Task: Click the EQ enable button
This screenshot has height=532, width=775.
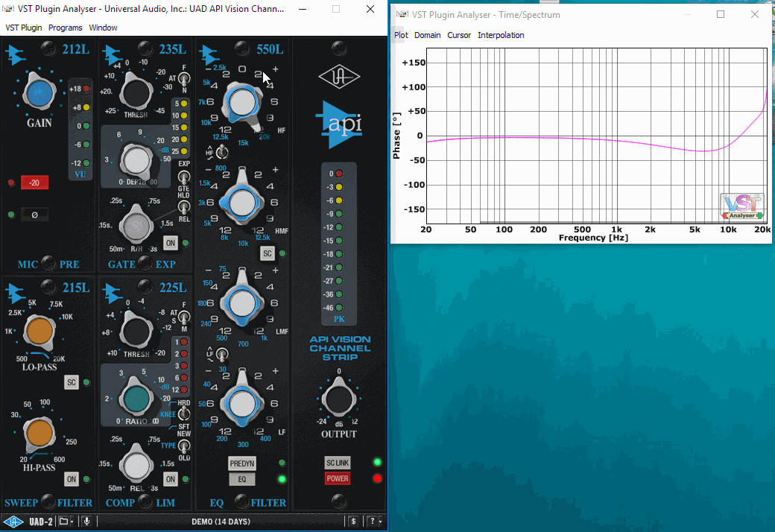Action: [x=242, y=479]
